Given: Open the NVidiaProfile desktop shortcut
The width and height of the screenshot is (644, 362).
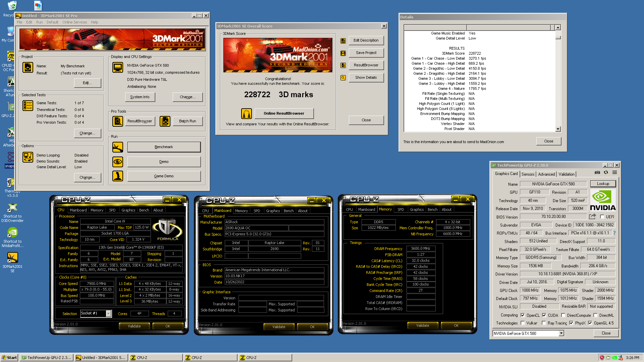Looking at the screenshot, I should 12,237.
